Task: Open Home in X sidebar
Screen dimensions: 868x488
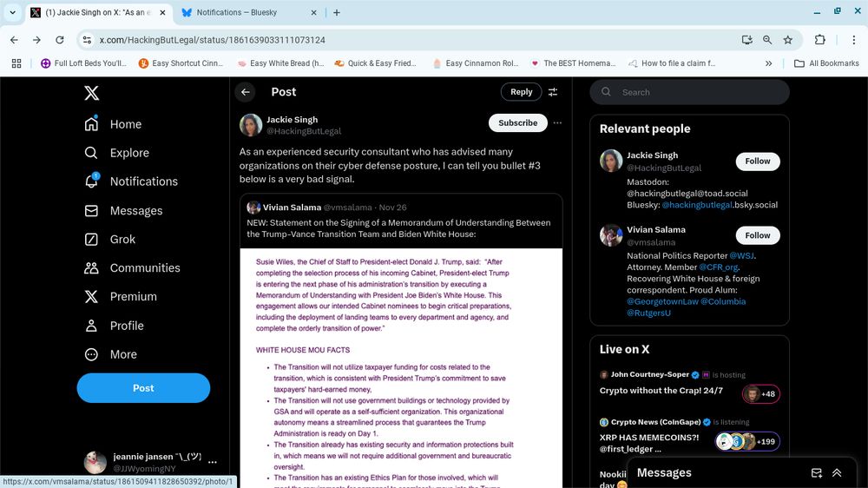Action: click(x=113, y=124)
